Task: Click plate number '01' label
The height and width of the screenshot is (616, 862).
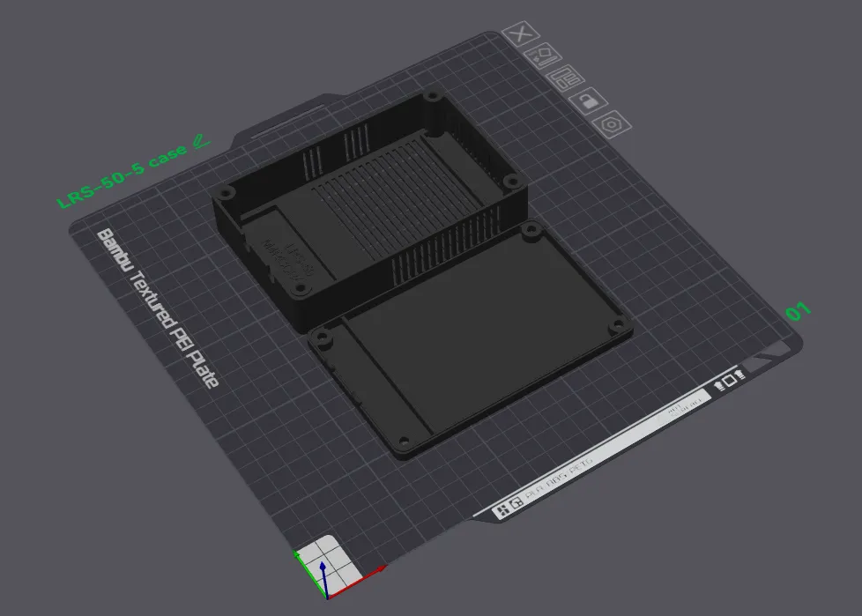Action: (x=799, y=312)
